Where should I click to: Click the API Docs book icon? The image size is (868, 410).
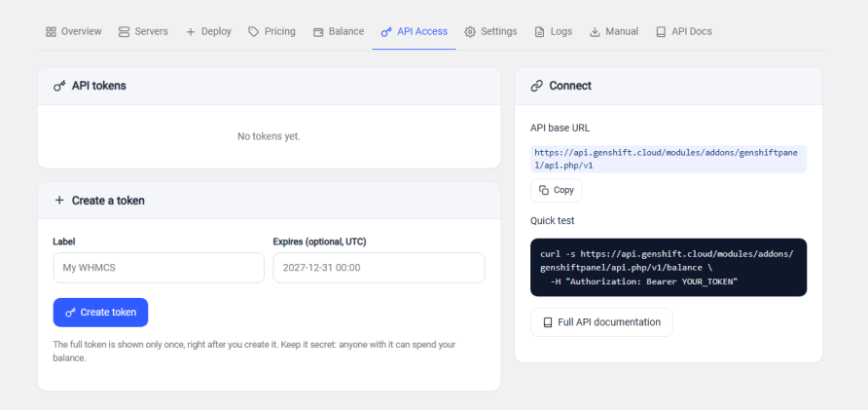pos(661,31)
